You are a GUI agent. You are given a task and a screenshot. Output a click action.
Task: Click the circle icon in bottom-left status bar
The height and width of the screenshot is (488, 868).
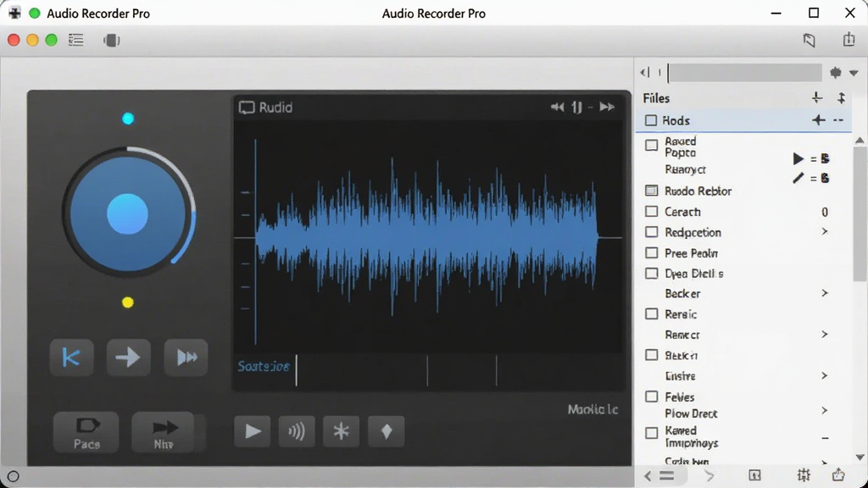[x=14, y=476]
